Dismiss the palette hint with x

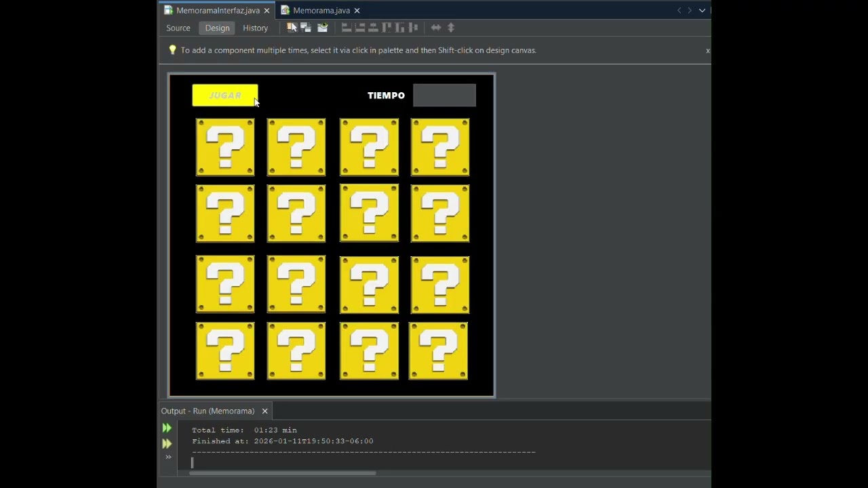click(x=707, y=51)
